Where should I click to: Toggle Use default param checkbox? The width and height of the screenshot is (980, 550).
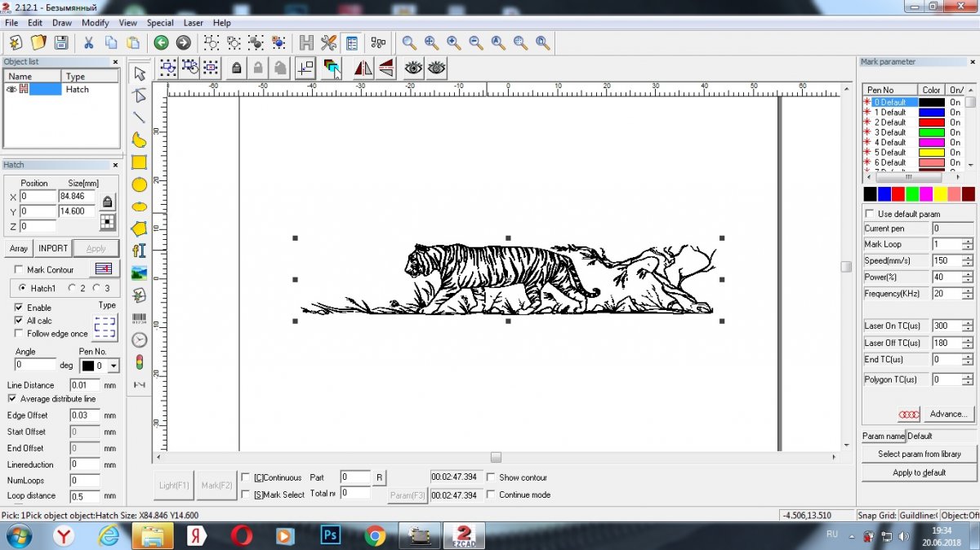tap(870, 214)
